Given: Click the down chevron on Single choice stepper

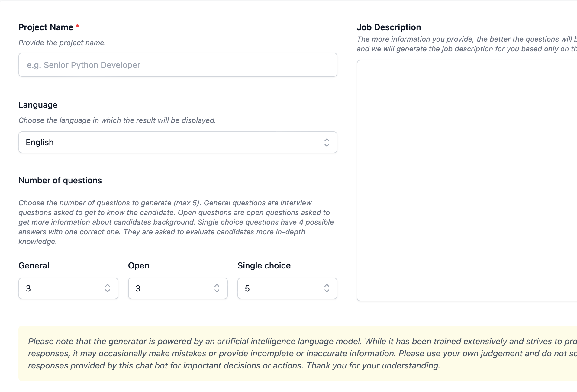Looking at the screenshot, I should pos(327,292).
